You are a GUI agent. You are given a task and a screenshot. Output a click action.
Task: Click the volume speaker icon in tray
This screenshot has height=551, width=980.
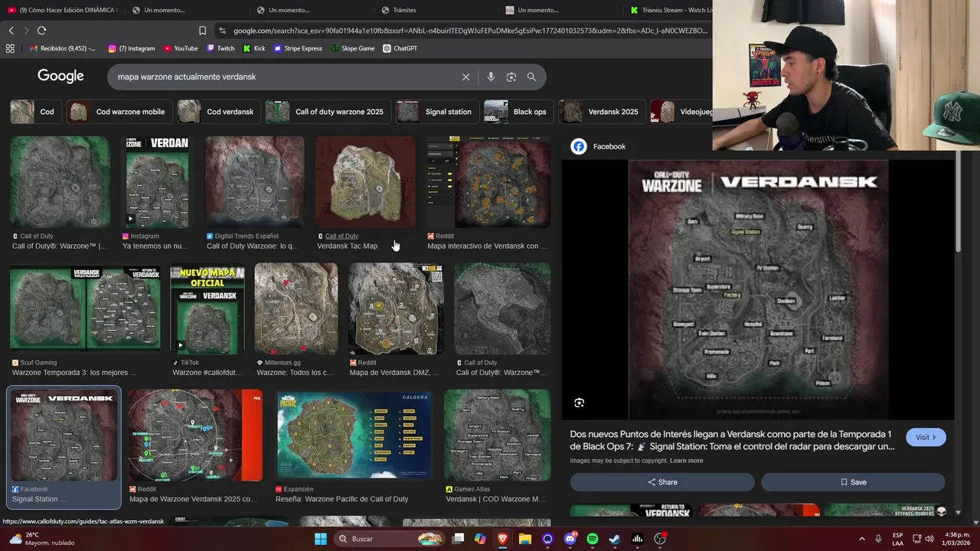click(x=930, y=539)
